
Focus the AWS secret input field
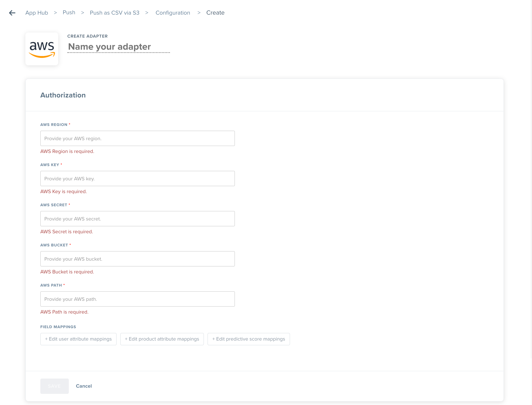[137, 219]
